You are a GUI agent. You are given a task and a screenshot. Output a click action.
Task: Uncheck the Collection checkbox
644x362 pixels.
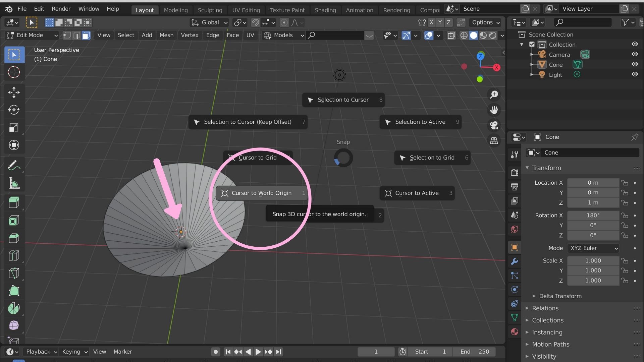pos(532,44)
